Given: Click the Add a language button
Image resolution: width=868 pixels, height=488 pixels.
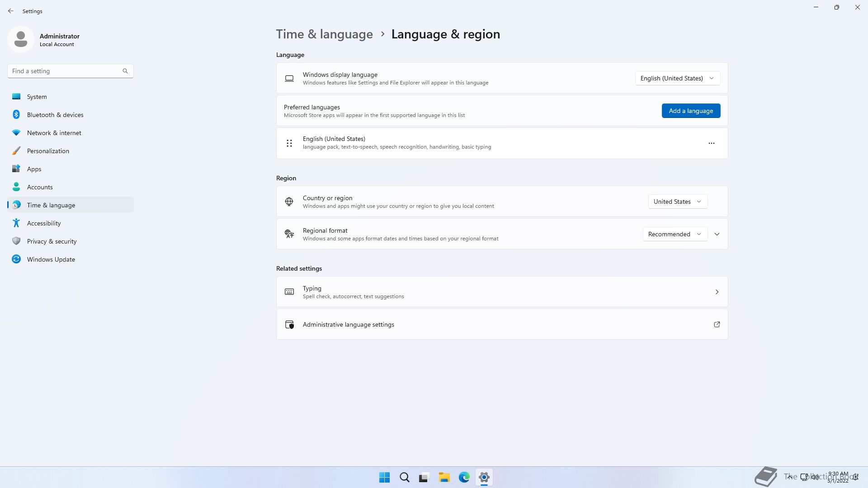Looking at the screenshot, I should point(691,111).
